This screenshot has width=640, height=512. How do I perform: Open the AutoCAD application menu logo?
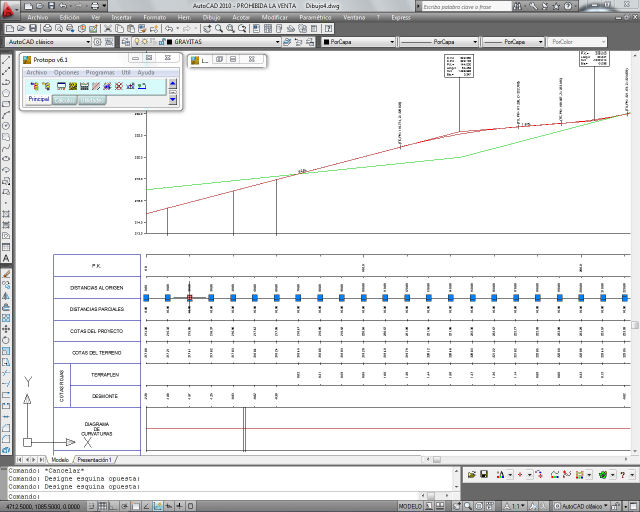(x=9, y=10)
